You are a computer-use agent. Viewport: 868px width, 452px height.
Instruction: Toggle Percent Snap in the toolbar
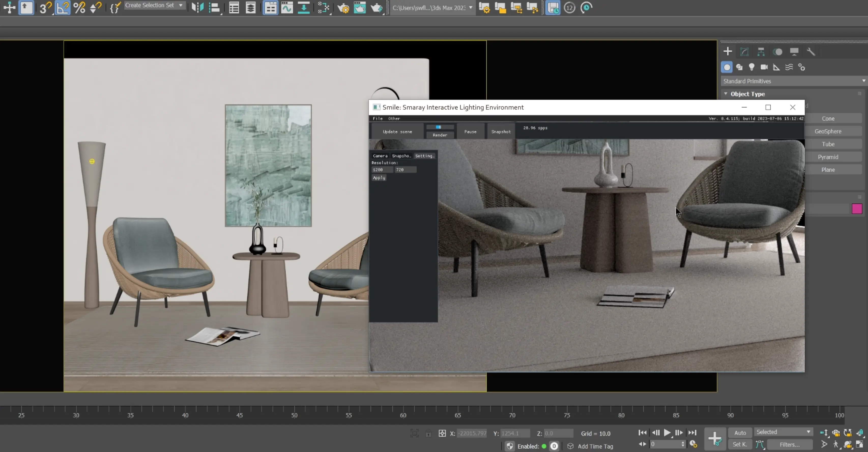coord(80,7)
